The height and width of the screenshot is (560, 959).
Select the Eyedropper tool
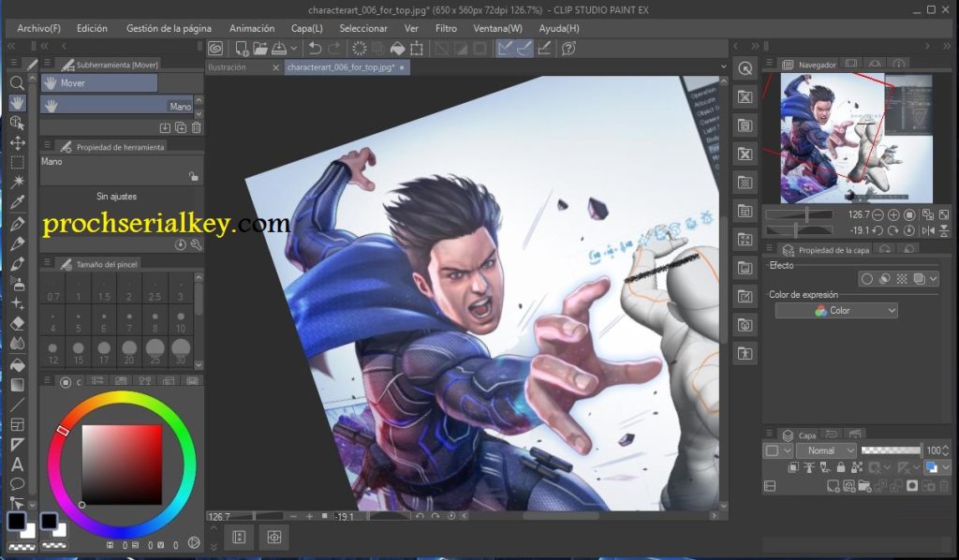[x=17, y=202]
